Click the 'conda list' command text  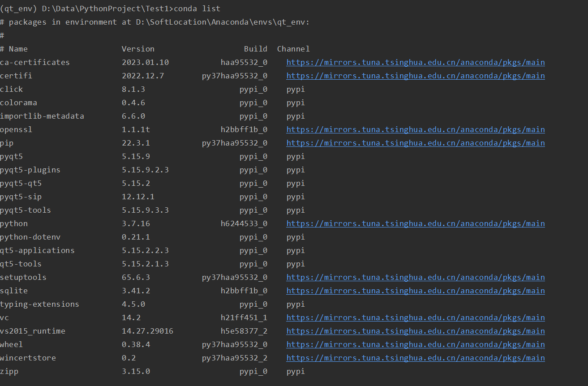(197, 9)
